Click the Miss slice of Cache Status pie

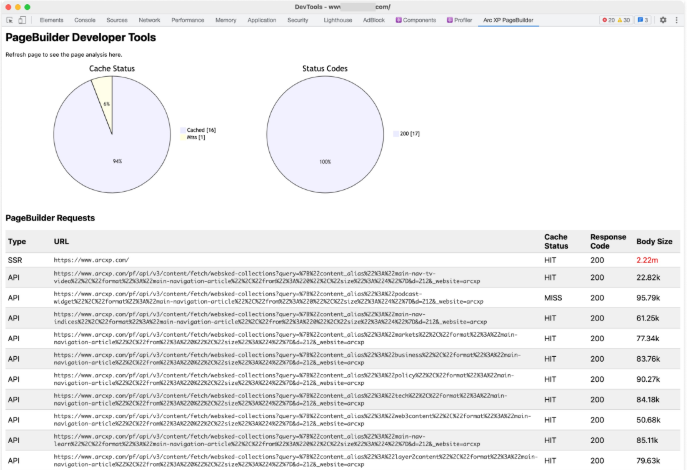[x=105, y=99]
